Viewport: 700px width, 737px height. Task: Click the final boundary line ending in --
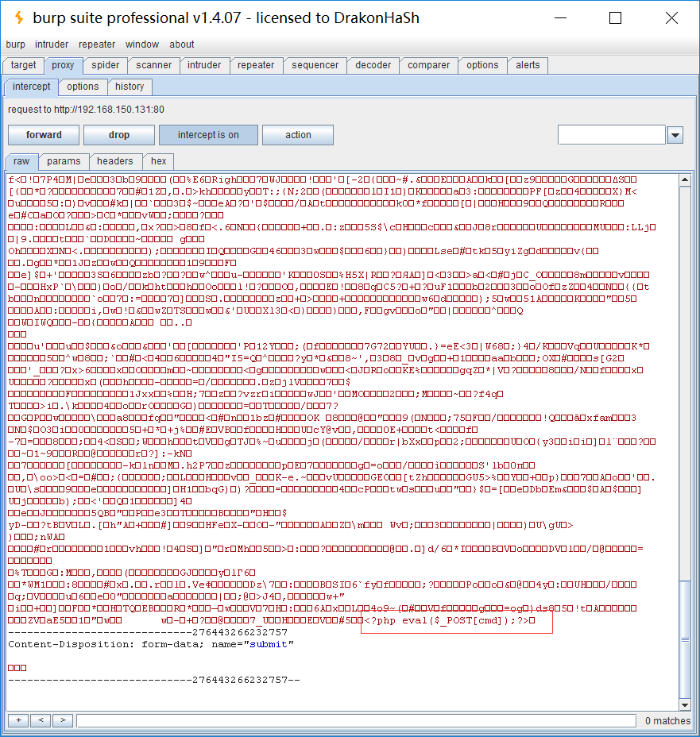pyautogui.click(x=153, y=680)
